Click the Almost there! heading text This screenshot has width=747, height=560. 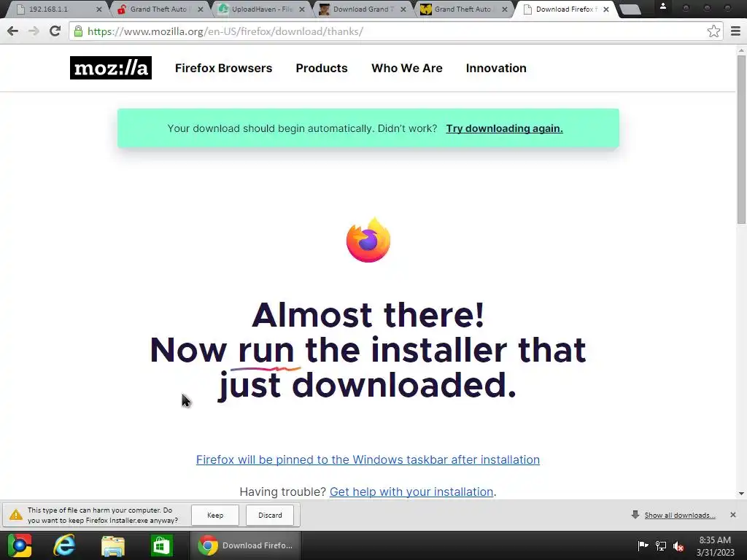pos(368,315)
